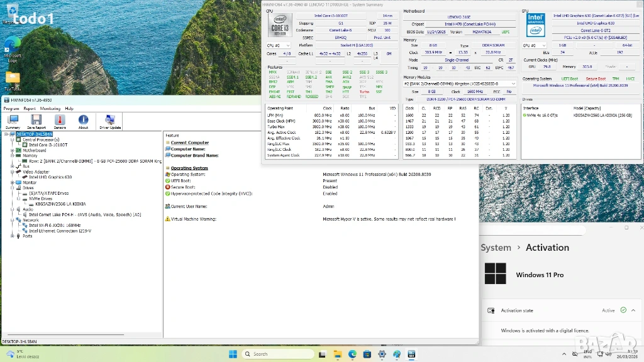Open the CPU #0 selector dropdown
644x362 pixels.
pyautogui.click(x=279, y=45)
